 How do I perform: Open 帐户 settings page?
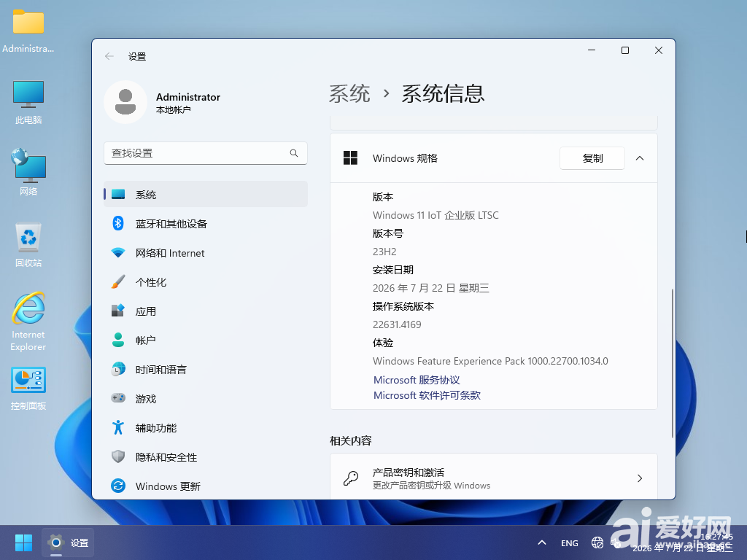click(205, 340)
